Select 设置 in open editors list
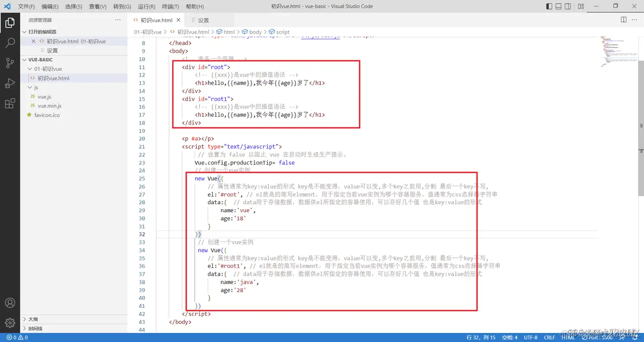Screen dimensions: 644x342 pyautogui.click(x=73, y=50)
